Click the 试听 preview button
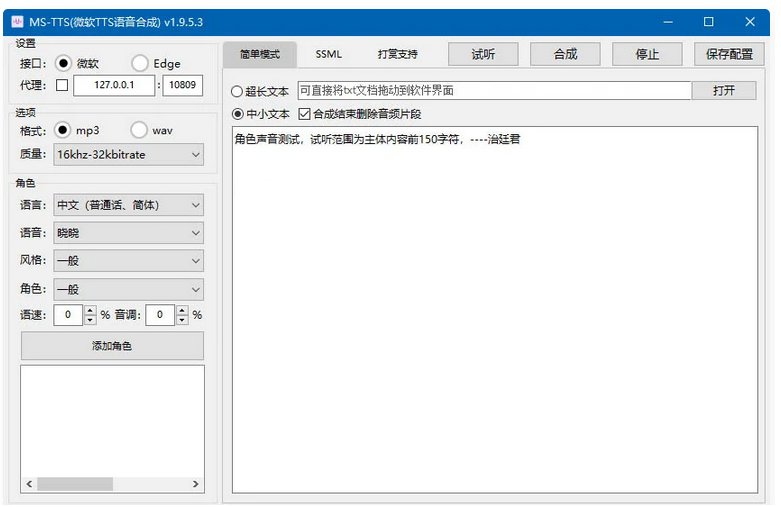The image size is (781, 507). pyautogui.click(x=482, y=54)
